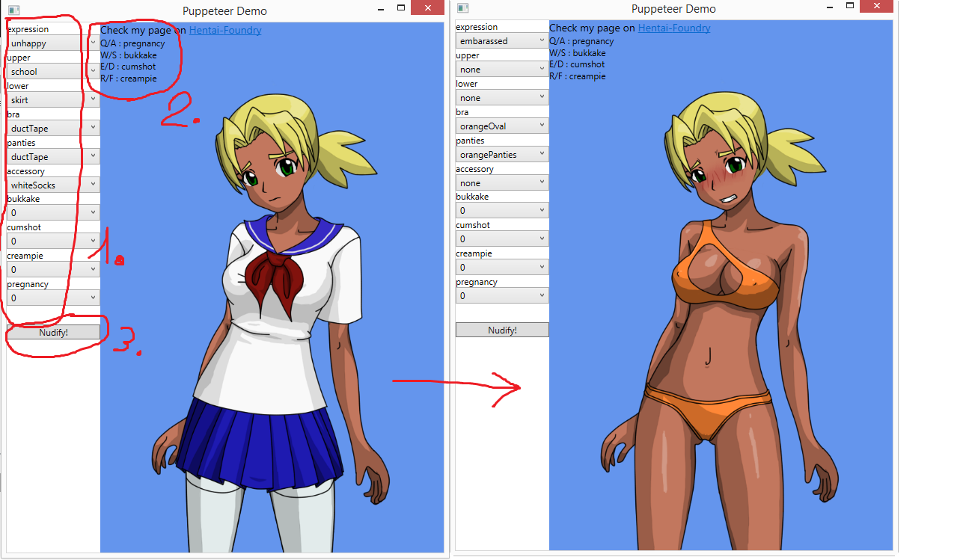
Task: Click the 'R/F : creampie' hint in the right window
Action: [578, 76]
